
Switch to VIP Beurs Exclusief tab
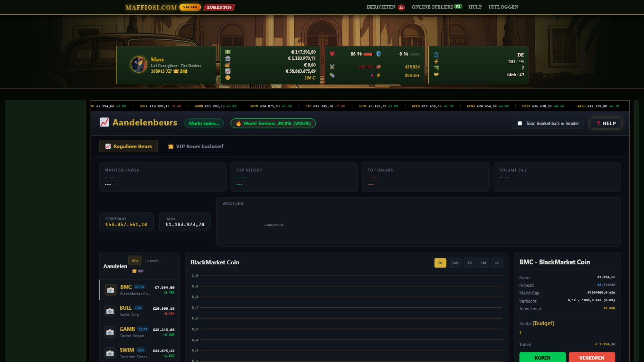coord(196,146)
